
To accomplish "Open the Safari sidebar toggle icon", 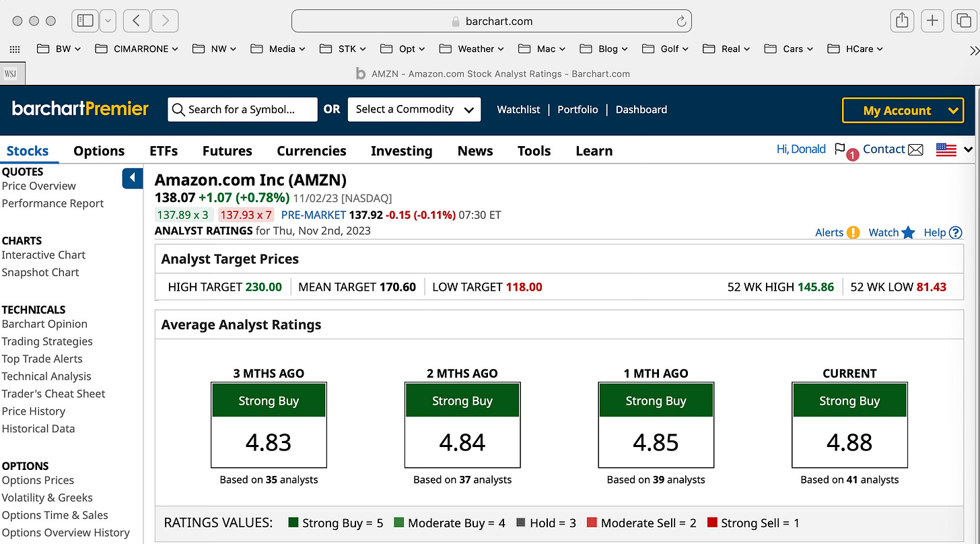I will [85, 21].
